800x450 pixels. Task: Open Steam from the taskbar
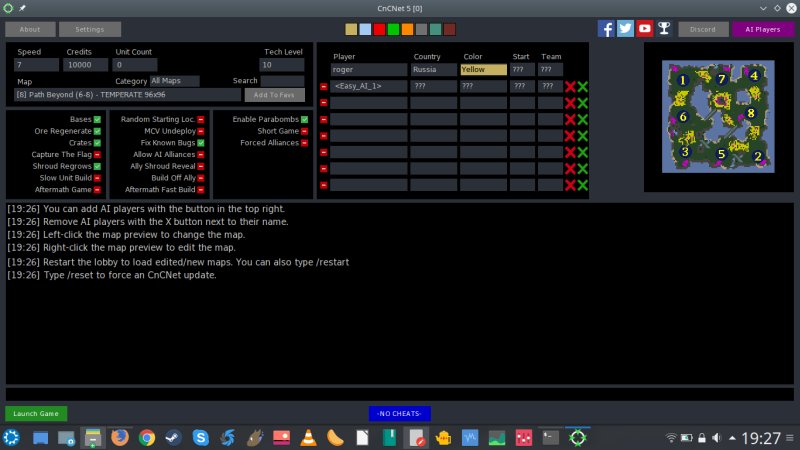coord(173,438)
